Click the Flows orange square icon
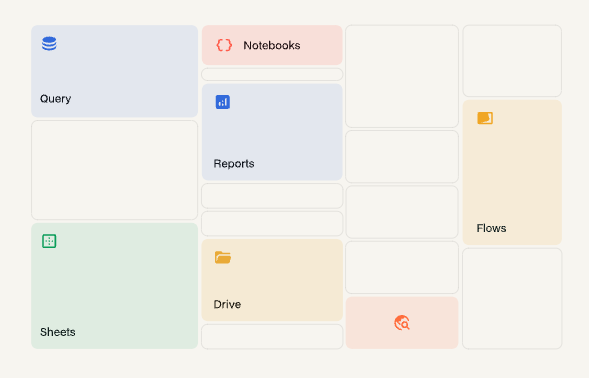The image size is (589, 378). (485, 118)
